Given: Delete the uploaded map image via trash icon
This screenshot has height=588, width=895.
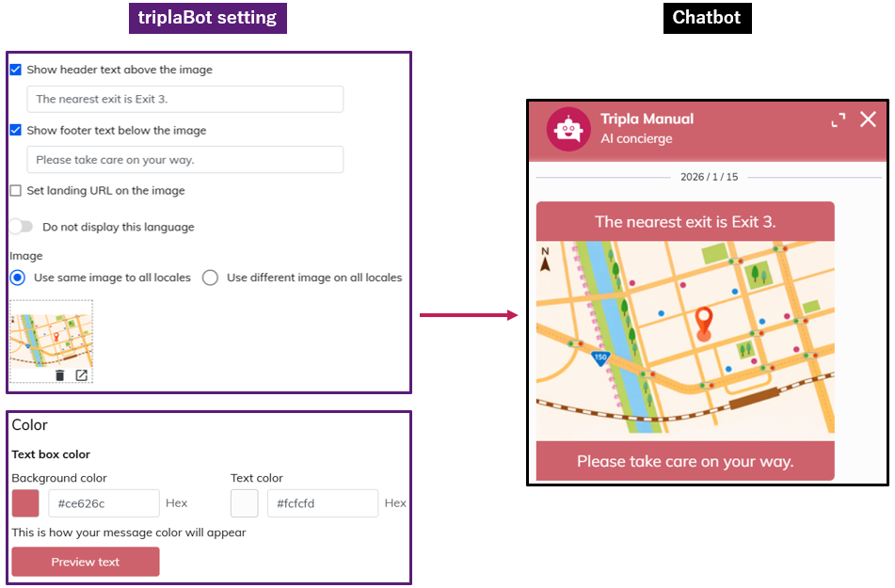Looking at the screenshot, I should (x=60, y=375).
